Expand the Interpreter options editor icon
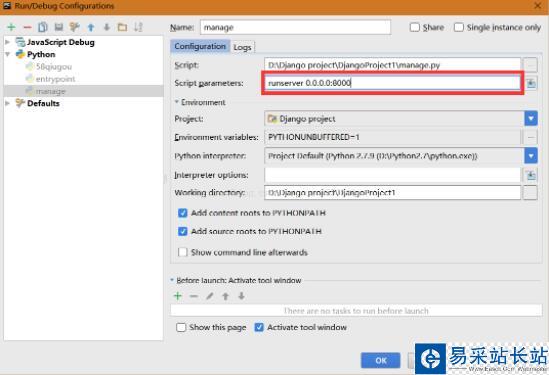 coord(531,175)
